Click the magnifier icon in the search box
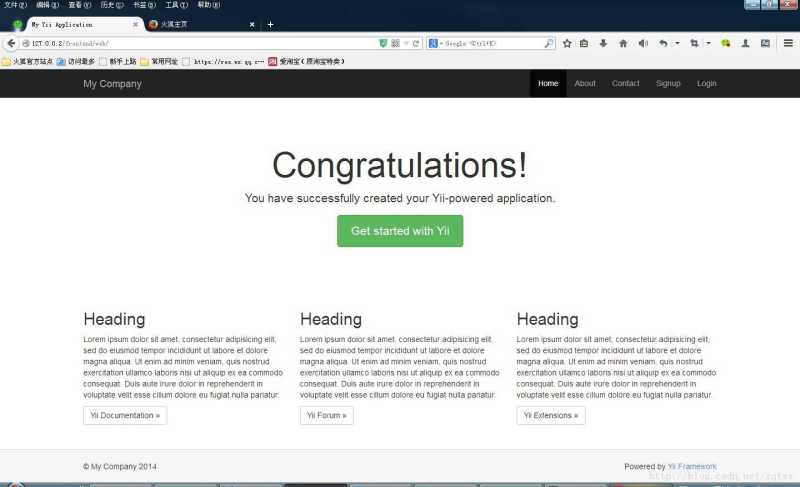This screenshot has height=487, width=800. 549,44
